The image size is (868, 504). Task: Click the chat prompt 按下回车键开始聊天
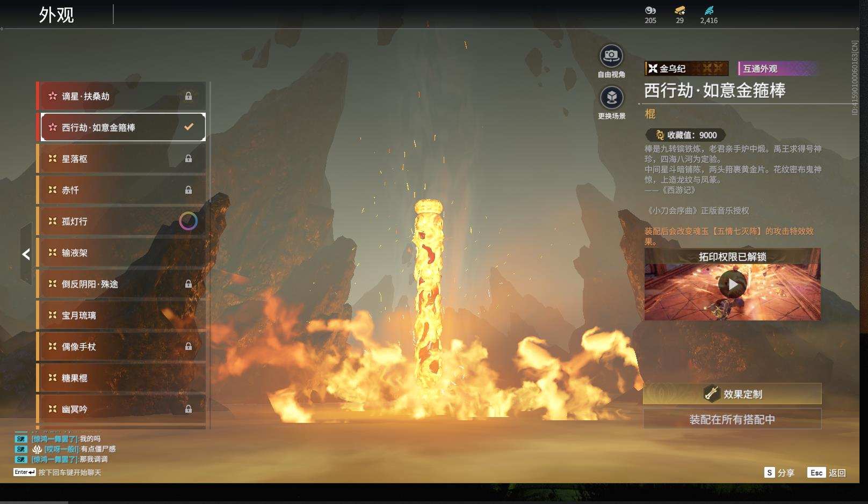pos(70,472)
